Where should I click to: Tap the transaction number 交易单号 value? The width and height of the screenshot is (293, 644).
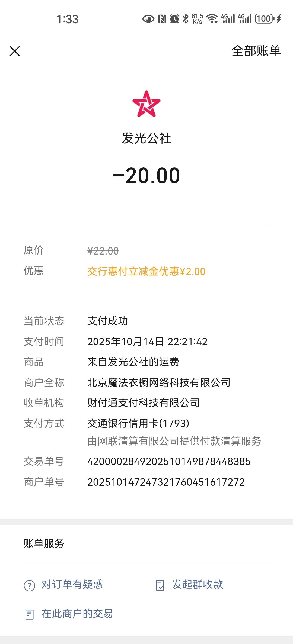tap(169, 462)
